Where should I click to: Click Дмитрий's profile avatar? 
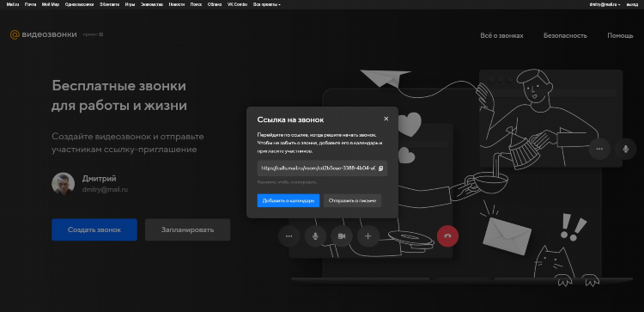coord(63,183)
